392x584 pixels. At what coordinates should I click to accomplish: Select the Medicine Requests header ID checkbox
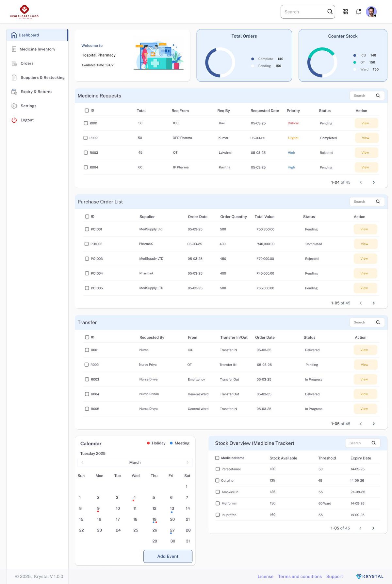tap(87, 111)
